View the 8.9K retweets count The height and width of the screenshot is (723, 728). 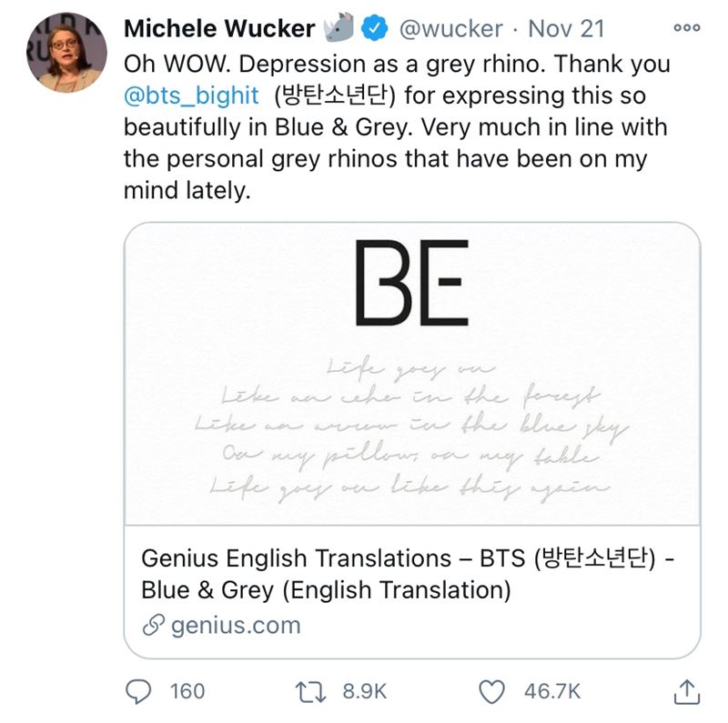tap(365, 691)
